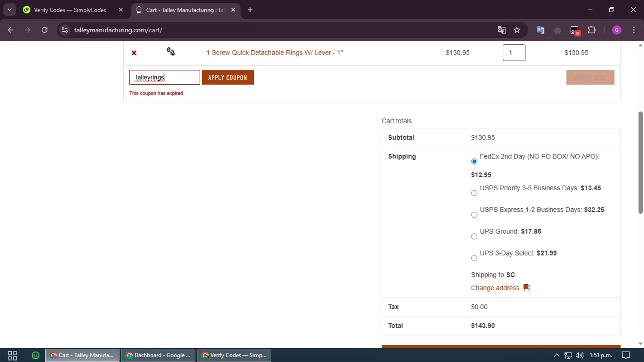Set the quantity field for the rings item

(x=514, y=53)
